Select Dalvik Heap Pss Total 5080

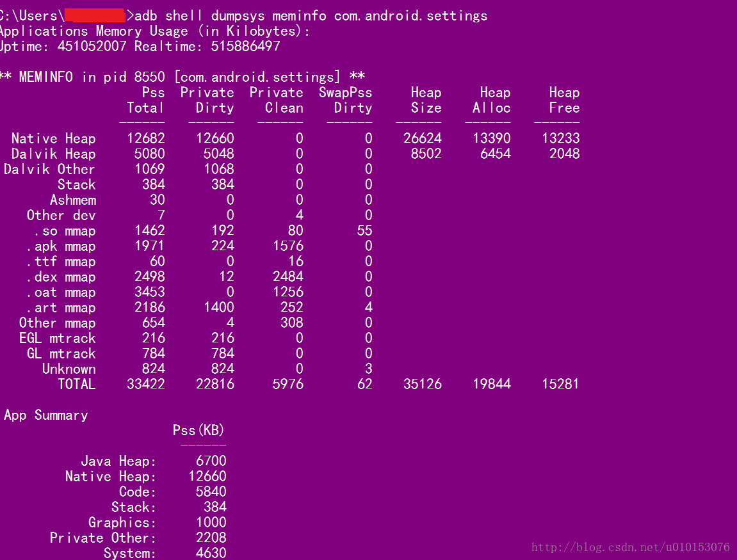coord(149,154)
